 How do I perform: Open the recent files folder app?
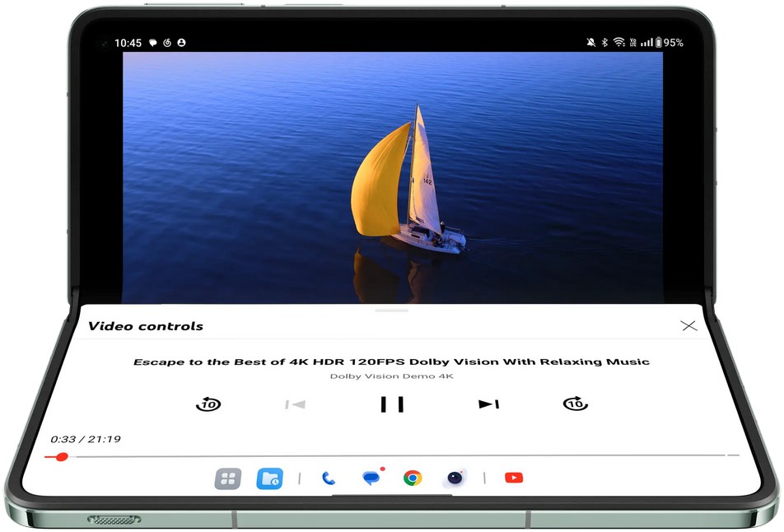coord(269,478)
